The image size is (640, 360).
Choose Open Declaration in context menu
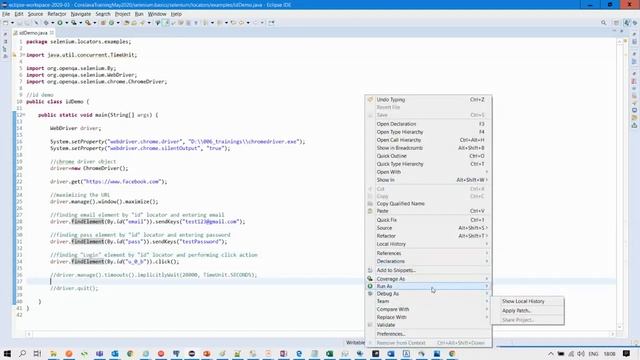pos(428,124)
